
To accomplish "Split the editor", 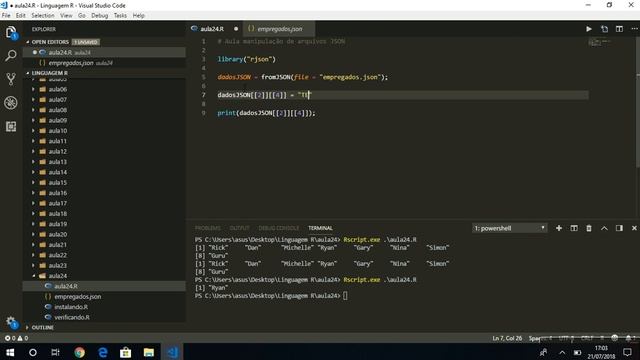I will click(619, 29).
